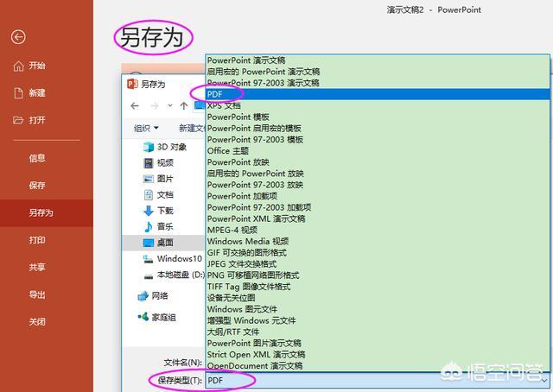Choose PowerPoint 97-2003 演示文稿 type

[x=378, y=83]
